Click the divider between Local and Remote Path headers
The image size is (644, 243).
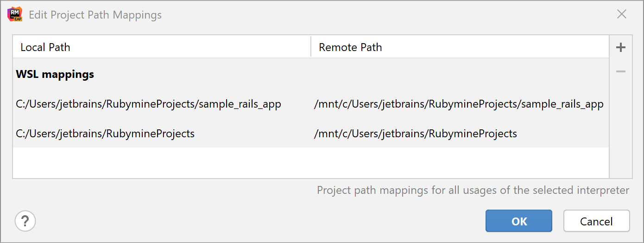311,47
